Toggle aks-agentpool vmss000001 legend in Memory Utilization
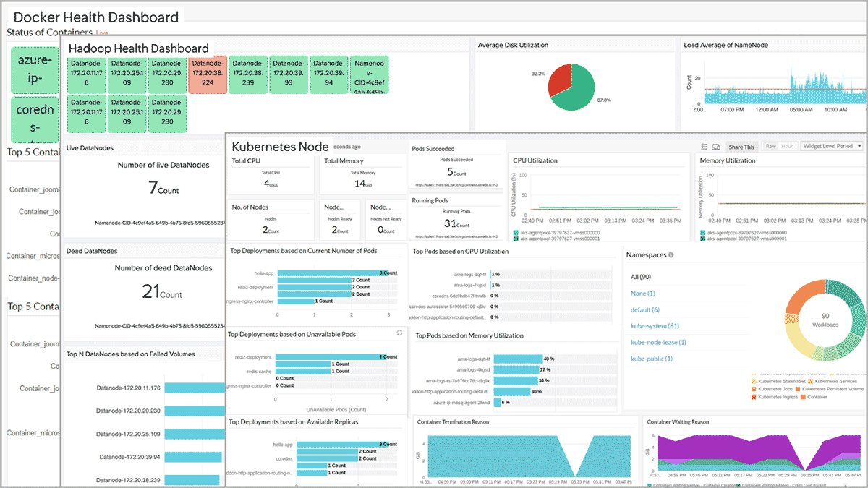The height and width of the screenshot is (488, 868). tap(744, 238)
